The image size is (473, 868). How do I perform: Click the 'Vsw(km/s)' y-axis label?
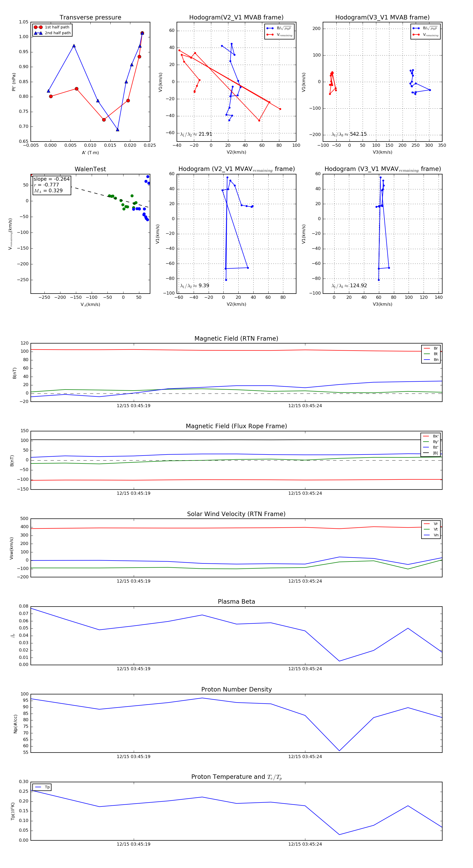click(x=12, y=548)
